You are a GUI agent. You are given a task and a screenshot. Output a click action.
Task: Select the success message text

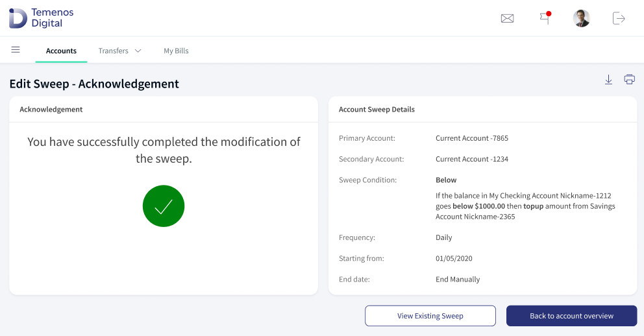[x=164, y=150]
